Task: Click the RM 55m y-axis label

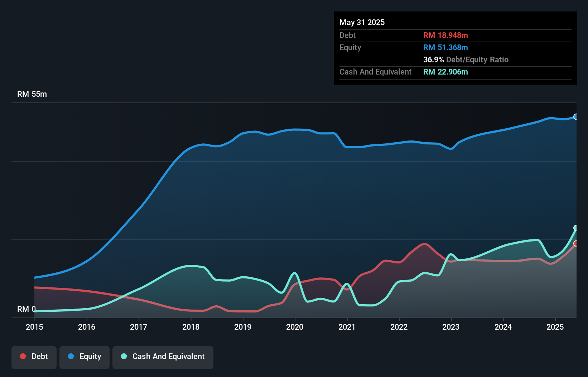Action: coord(32,94)
